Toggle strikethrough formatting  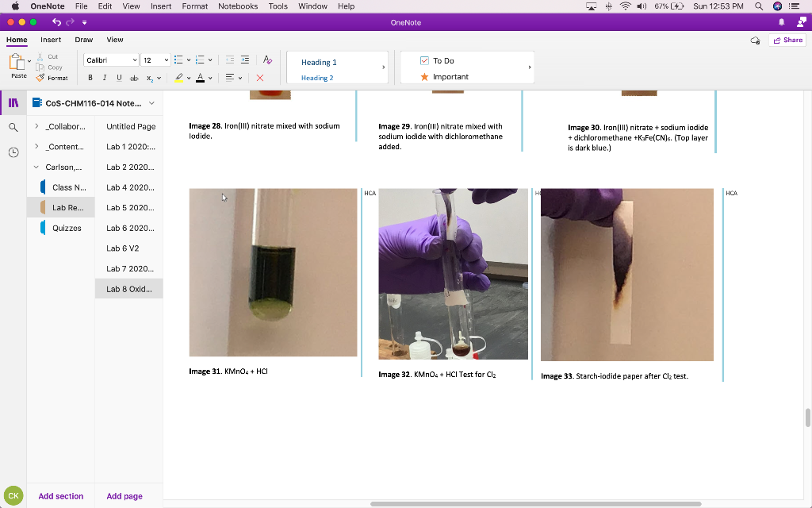(x=134, y=78)
